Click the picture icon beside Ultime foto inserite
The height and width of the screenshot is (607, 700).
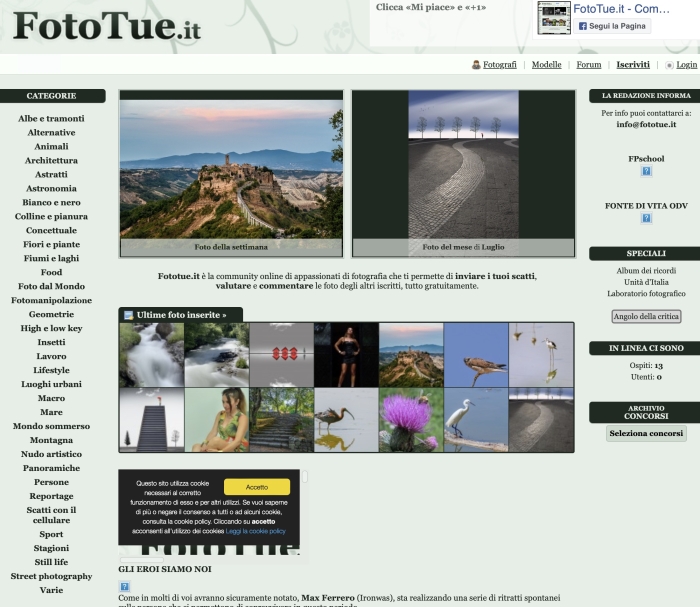click(x=128, y=315)
